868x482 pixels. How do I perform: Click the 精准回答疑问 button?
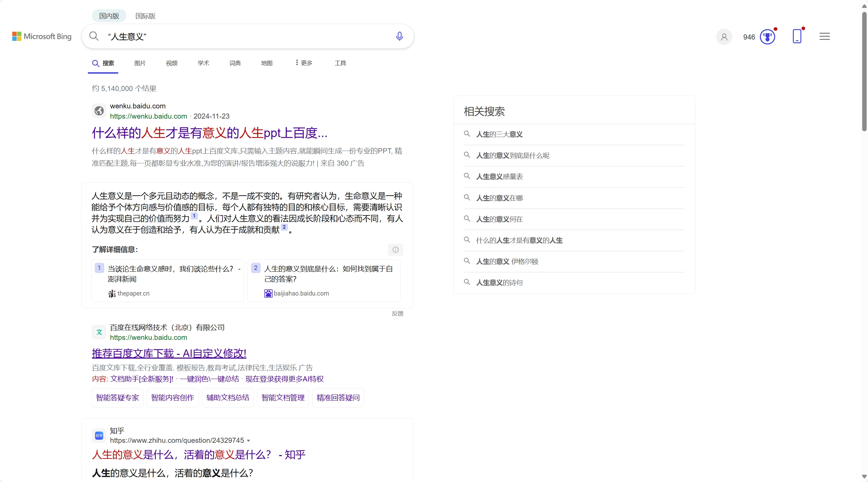click(x=338, y=398)
